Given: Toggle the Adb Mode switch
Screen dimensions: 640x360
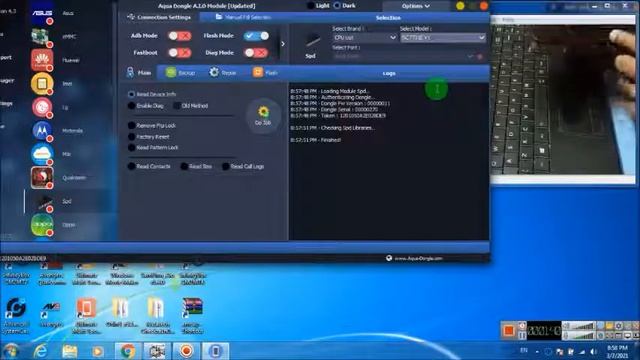Looking at the screenshot, I should tap(180, 36).
